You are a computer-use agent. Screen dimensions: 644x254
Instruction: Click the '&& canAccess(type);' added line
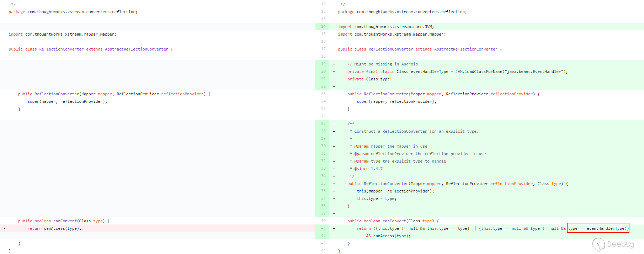tap(388, 236)
